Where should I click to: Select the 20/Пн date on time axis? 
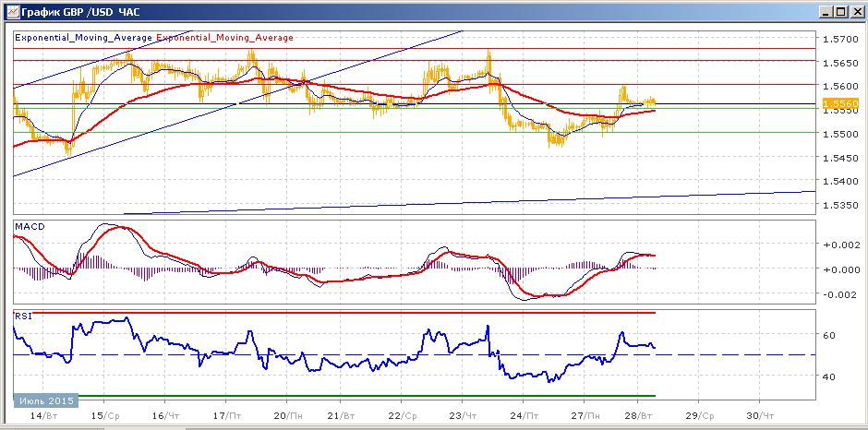click(287, 415)
